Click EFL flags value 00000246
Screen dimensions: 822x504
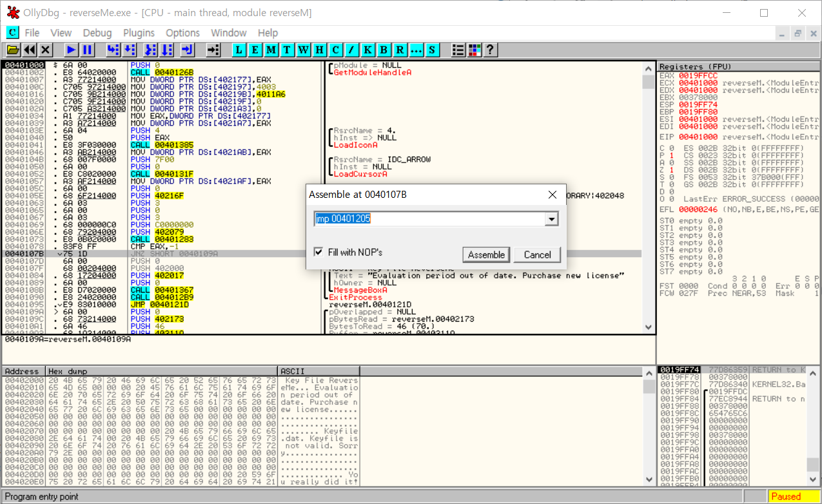coord(698,209)
